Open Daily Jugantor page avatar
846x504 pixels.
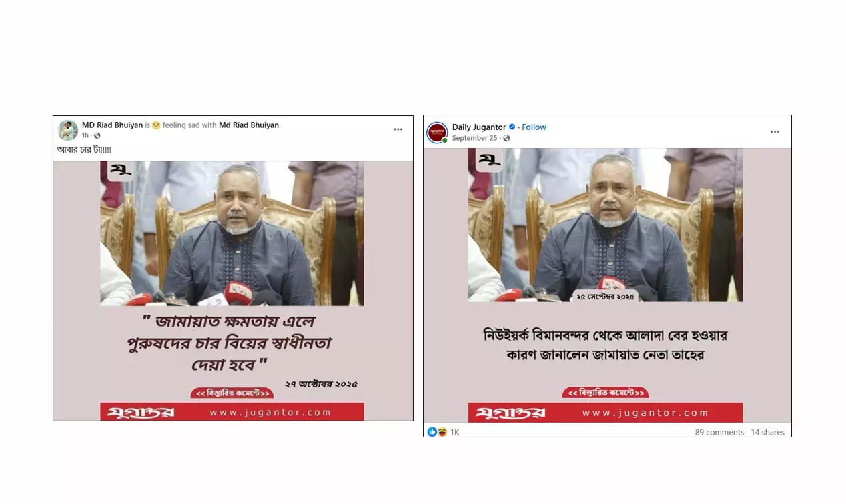tap(437, 132)
